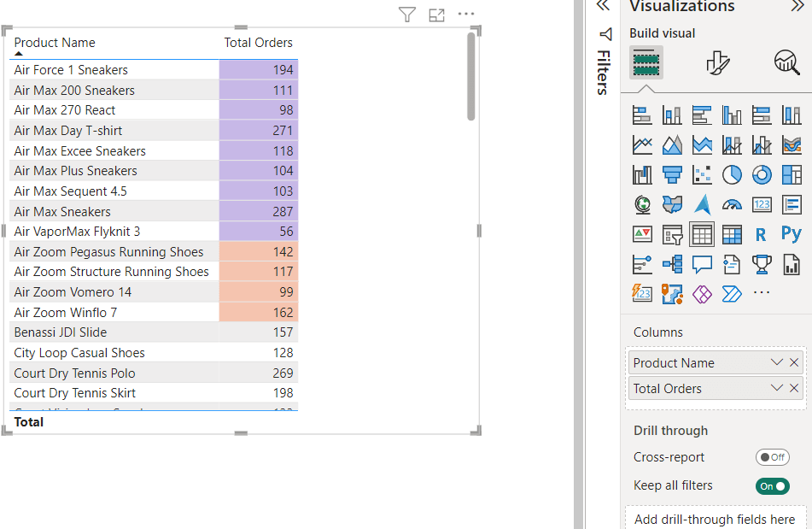The image size is (812, 529).
Task: Select the lightning Card (new) visual
Action: [642, 294]
